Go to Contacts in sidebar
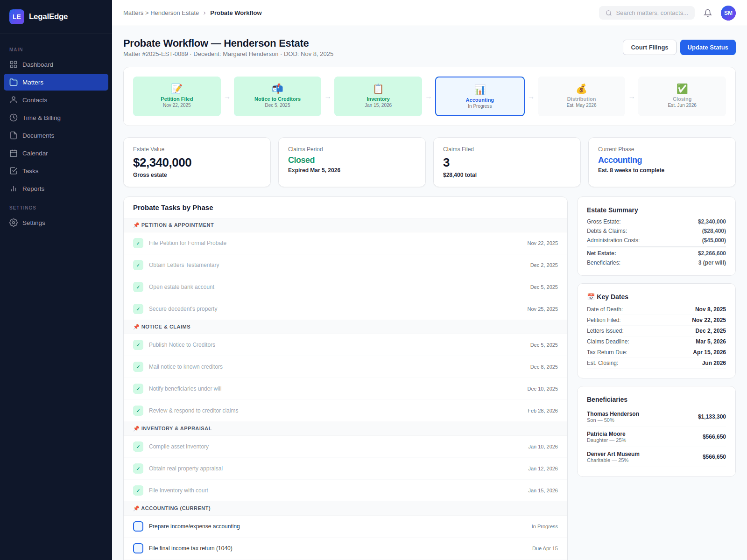Image resolution: width=747 pixels, height=560 pixels. 56,100
